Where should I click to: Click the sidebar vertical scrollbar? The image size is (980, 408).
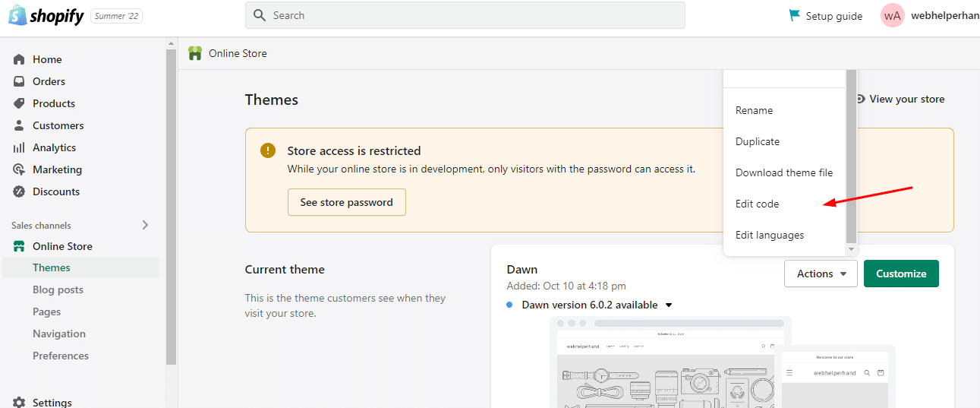[171, 205]
